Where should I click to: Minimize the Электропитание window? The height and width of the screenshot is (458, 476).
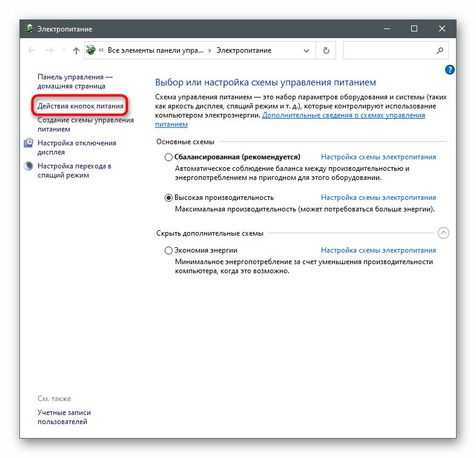[387, 29]
